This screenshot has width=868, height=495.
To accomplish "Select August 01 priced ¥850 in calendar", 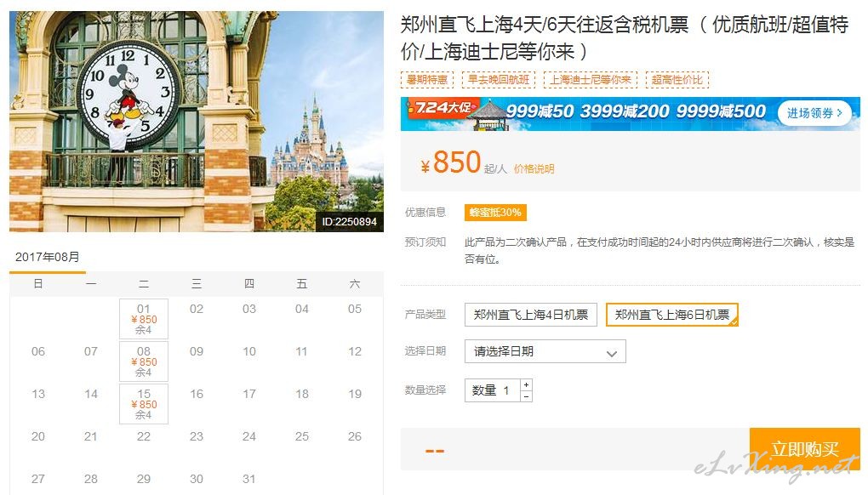I will [x=144, y=319].
